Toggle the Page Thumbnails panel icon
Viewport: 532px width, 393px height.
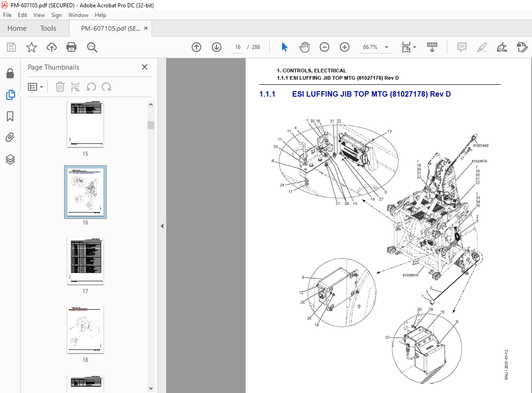[10, 95]
